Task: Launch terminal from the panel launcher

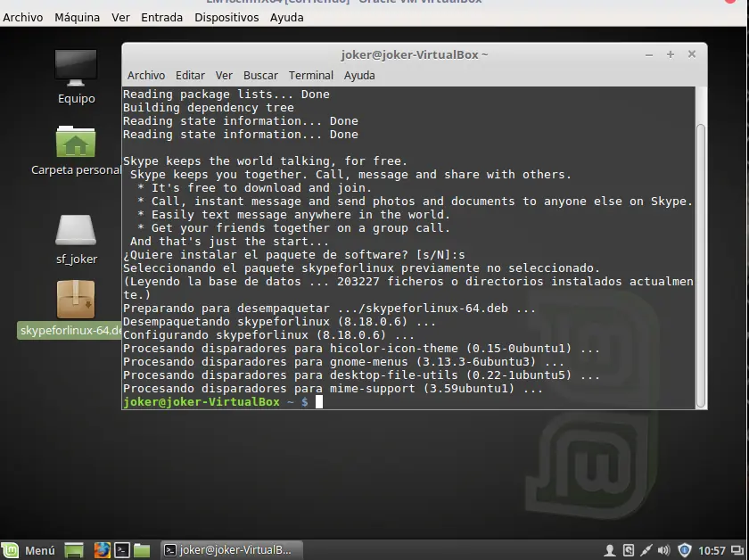Action: pyautogui.click(x=122, y=550)
